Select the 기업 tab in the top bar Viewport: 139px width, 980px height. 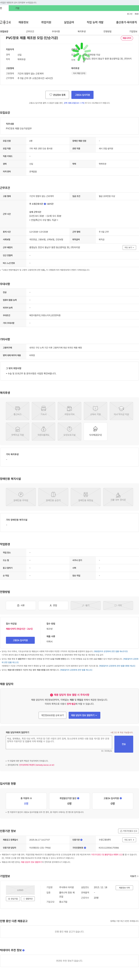click(17, 8)
